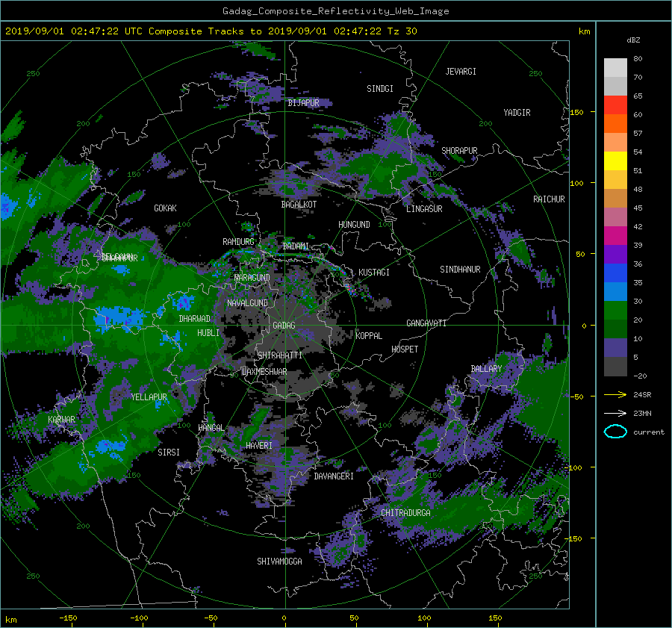Click the YELLAPUR city label

(149, 397)
